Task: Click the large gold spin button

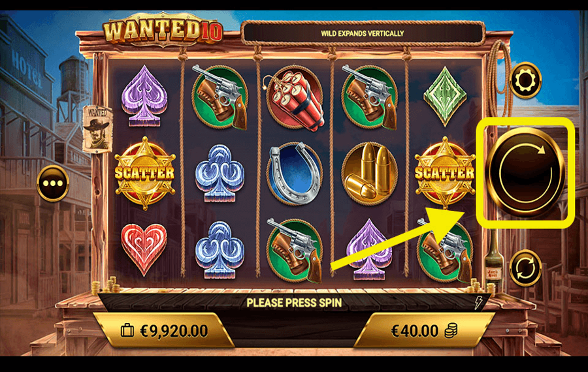Action: tap(525, 173)
